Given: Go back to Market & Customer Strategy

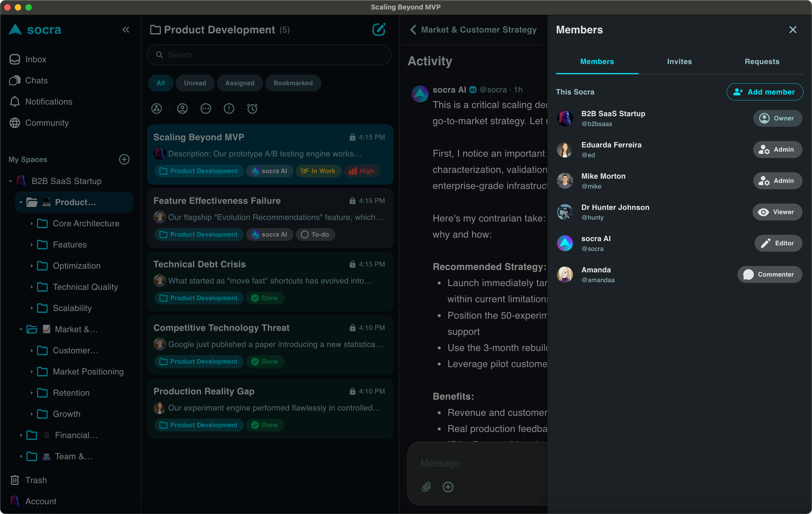Looking at the screenshot, I should click(473, 30).
